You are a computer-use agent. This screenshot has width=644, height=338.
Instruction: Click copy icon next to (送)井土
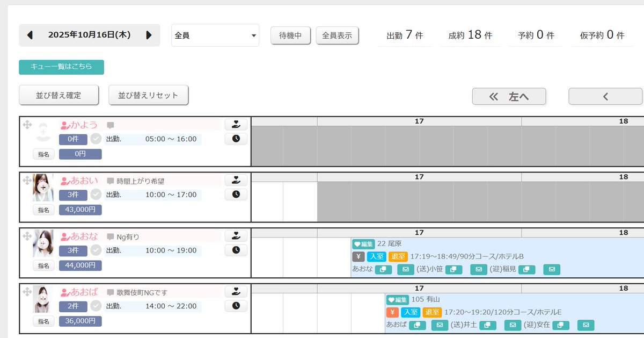[488, 326]
